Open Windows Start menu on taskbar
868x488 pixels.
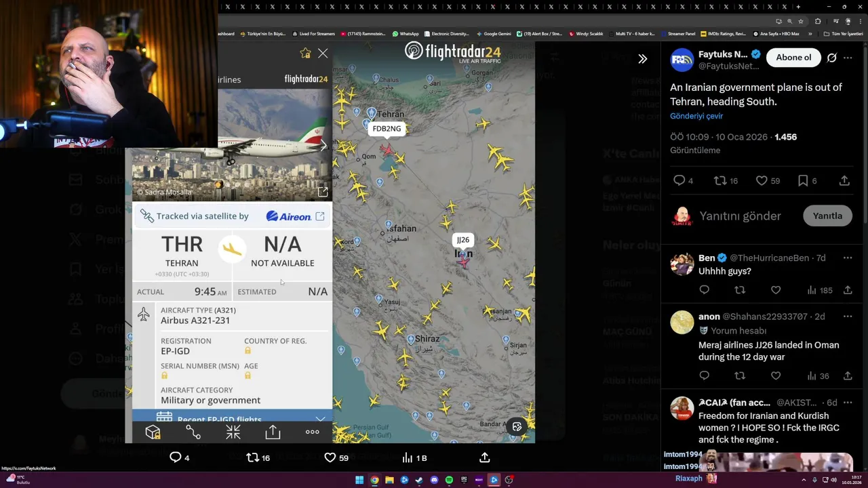pos(359,480)
